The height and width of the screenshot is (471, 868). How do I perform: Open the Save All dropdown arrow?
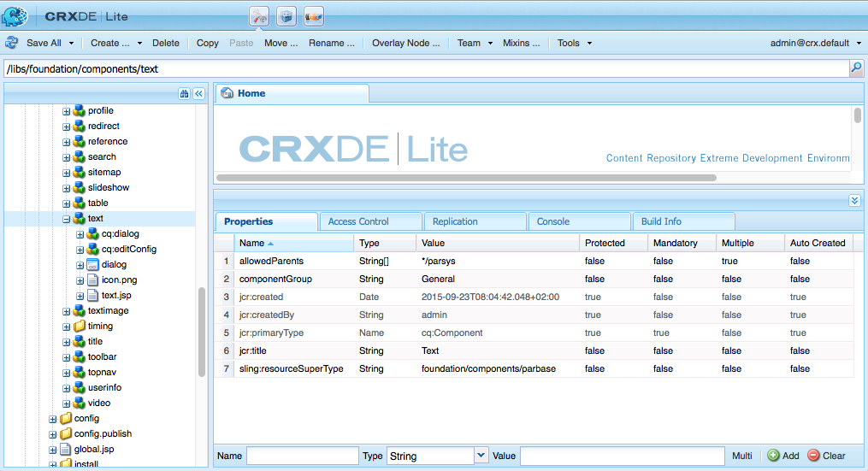(x=71, y=44)
